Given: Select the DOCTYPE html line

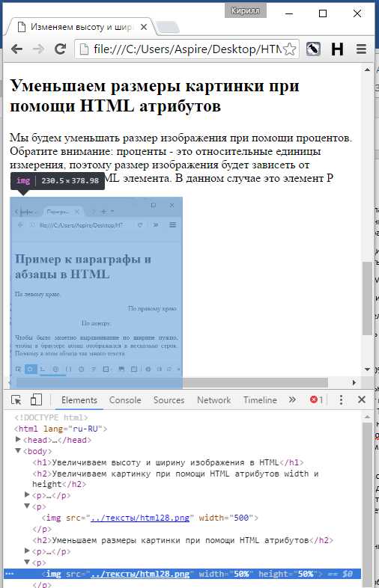Looking at the screenshot, I should [51, 417].
